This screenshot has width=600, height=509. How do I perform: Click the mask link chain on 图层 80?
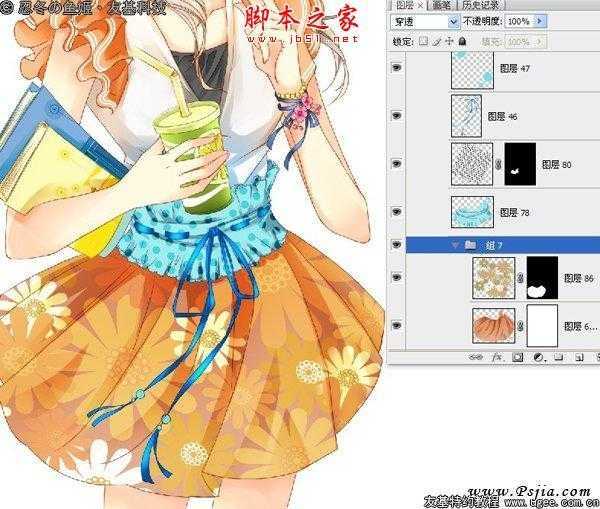click(496, 163)
